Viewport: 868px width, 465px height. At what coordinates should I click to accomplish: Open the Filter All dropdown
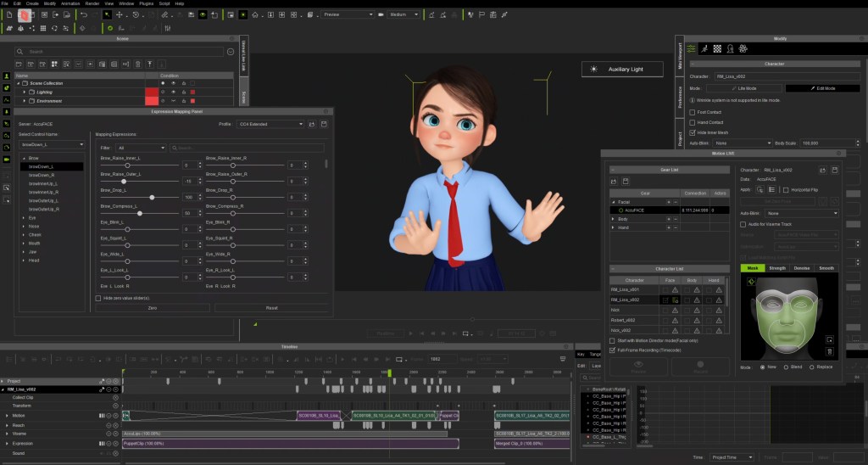[140, 148]
